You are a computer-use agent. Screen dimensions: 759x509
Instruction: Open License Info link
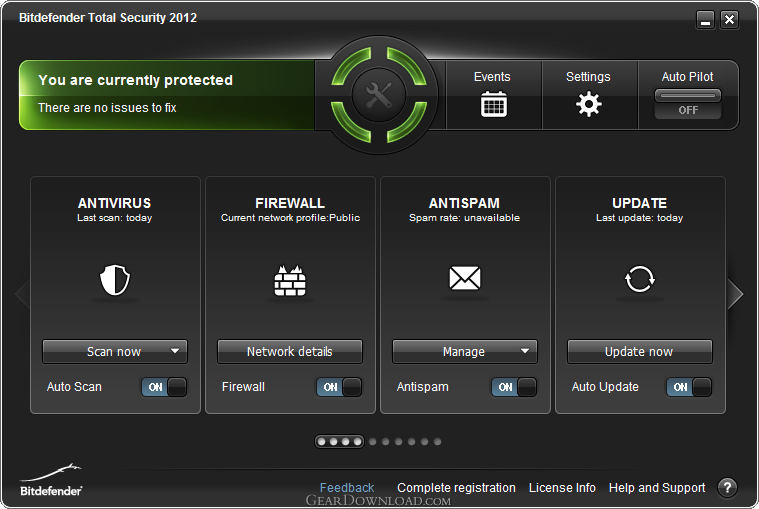coord(562,488)
